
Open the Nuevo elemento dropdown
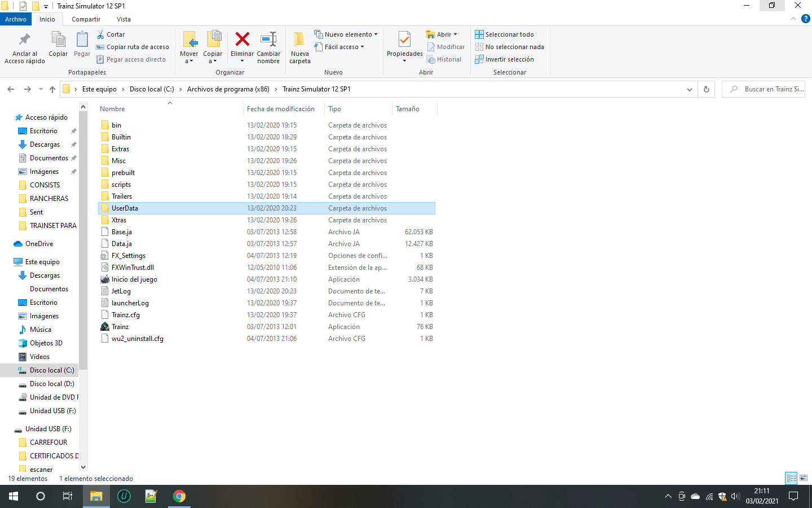[346, 34]
